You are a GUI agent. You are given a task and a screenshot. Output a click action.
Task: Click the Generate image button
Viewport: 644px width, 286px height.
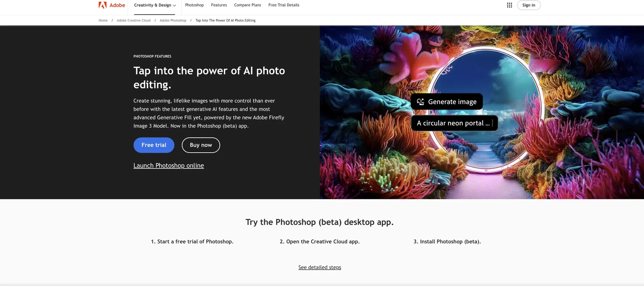[446, 102]
